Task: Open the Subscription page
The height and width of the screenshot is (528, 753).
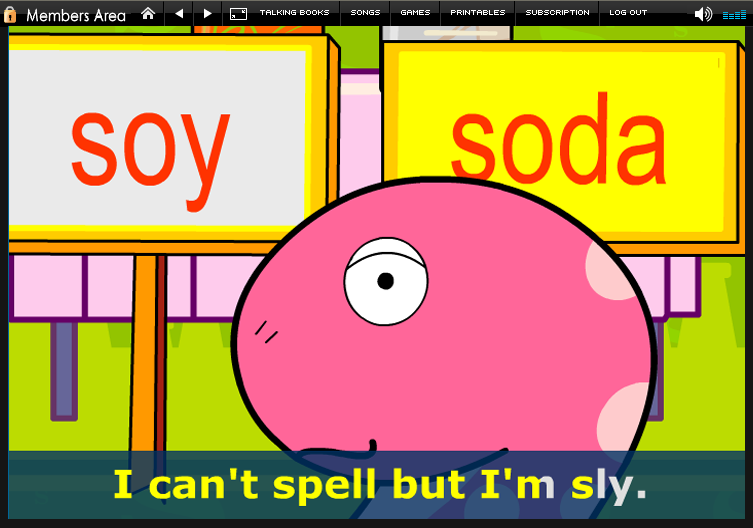Action: [x=557, y=13]
